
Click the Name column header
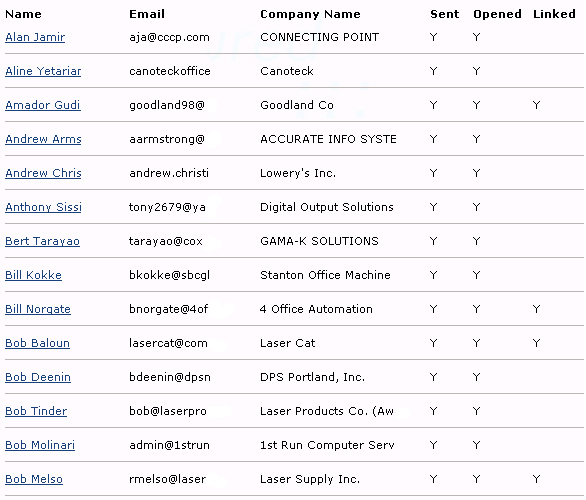click(23, 14)
